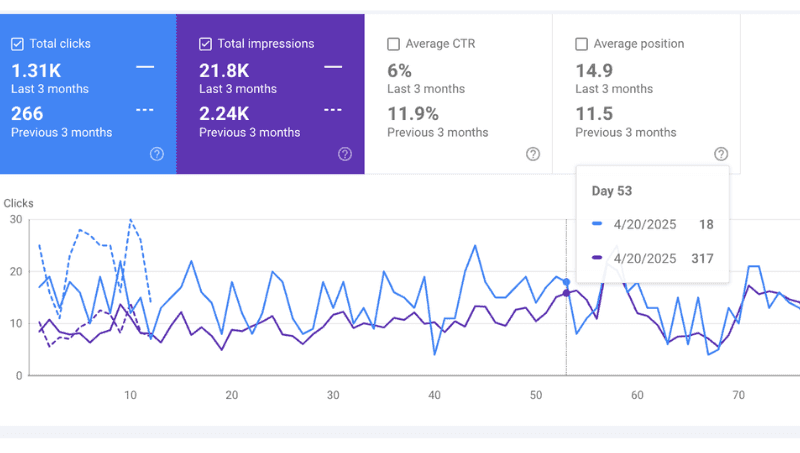Click dashed line legend icon in Total impressions

click(x=333, y=110)
